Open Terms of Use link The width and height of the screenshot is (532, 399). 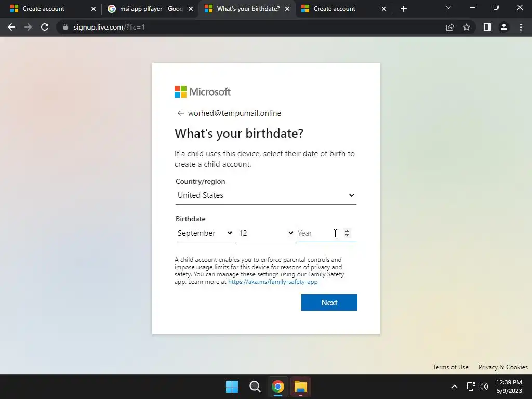click(450, 367)
